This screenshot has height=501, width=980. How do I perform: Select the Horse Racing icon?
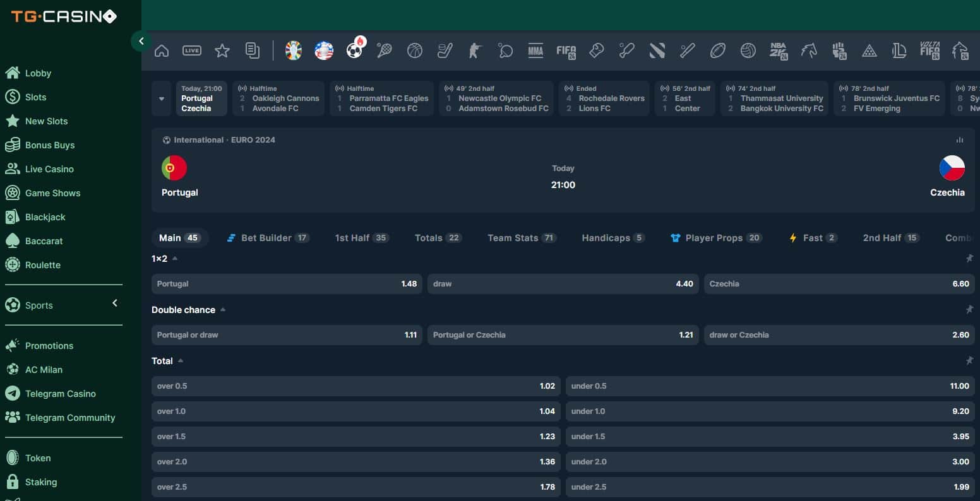pos(809,50)
